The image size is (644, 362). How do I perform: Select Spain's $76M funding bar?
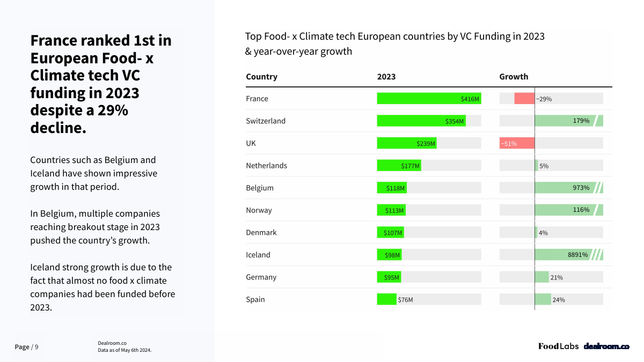click(x=387, y=299)
